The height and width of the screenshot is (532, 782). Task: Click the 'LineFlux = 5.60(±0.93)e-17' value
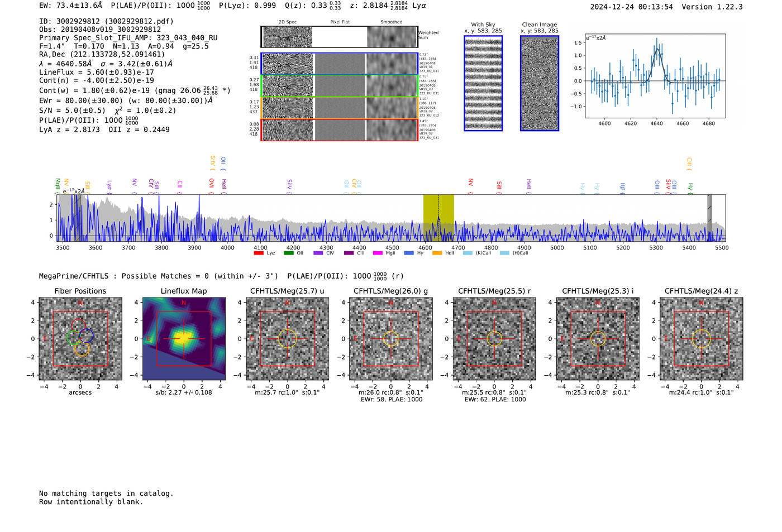click(x=97, y=73)
